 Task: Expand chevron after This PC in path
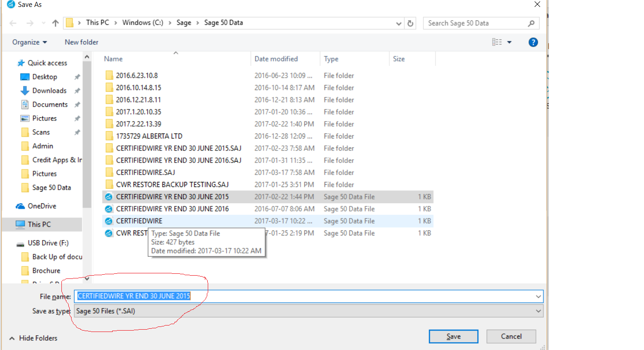(x=115, y=23)
